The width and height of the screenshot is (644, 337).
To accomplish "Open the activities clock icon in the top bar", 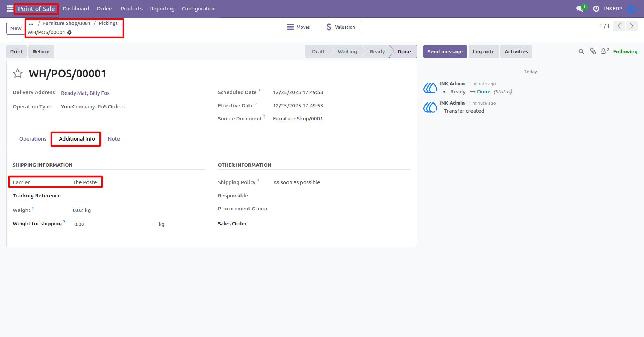I will click(596, 9).
